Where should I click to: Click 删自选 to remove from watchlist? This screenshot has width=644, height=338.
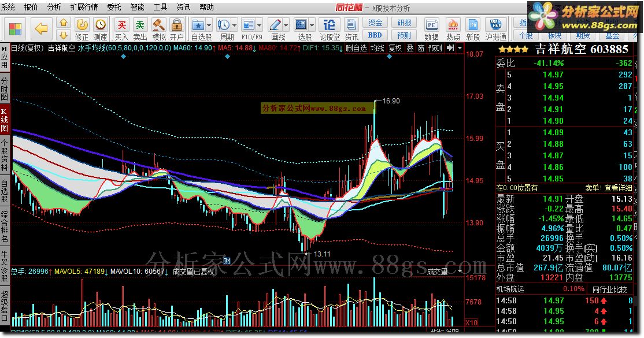coord(357,48)
